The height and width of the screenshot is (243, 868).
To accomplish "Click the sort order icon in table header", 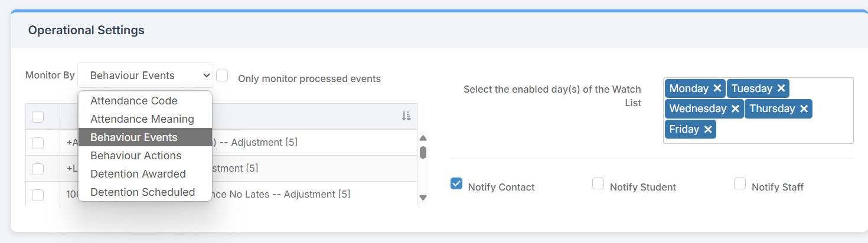I will coord(406,116).
